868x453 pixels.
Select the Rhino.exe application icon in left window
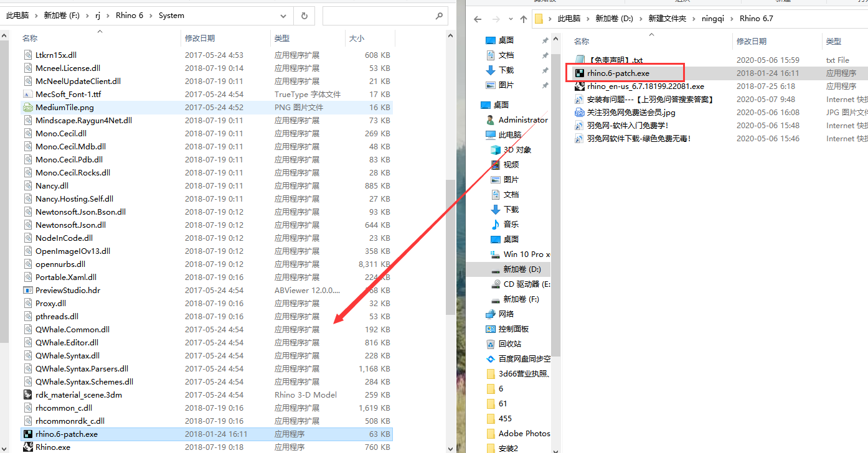[28, 447]
